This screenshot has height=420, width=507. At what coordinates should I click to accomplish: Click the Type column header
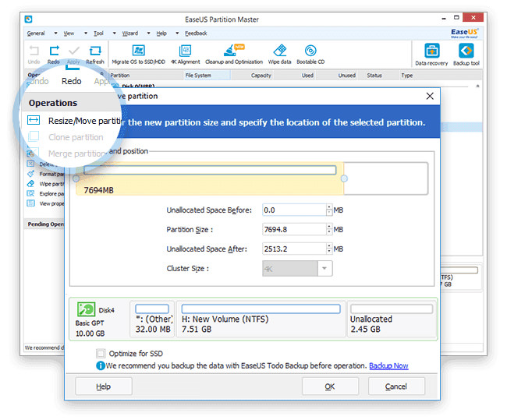point(406,76)
